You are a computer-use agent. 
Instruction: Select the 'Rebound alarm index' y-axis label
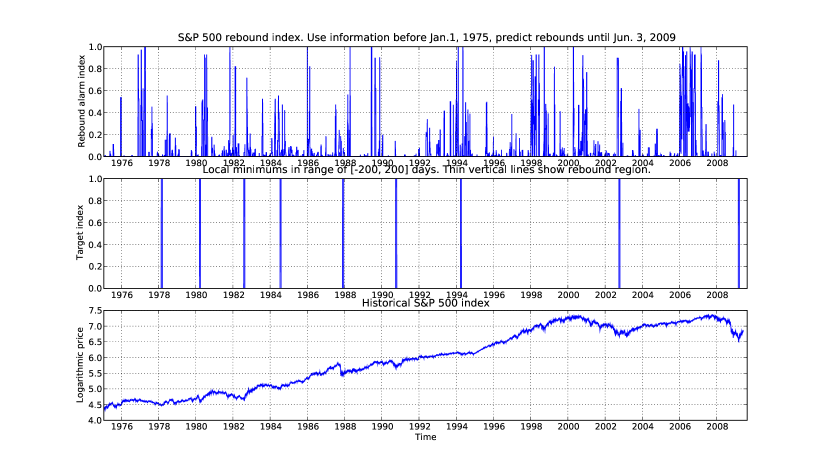click(x=82, y=101)
